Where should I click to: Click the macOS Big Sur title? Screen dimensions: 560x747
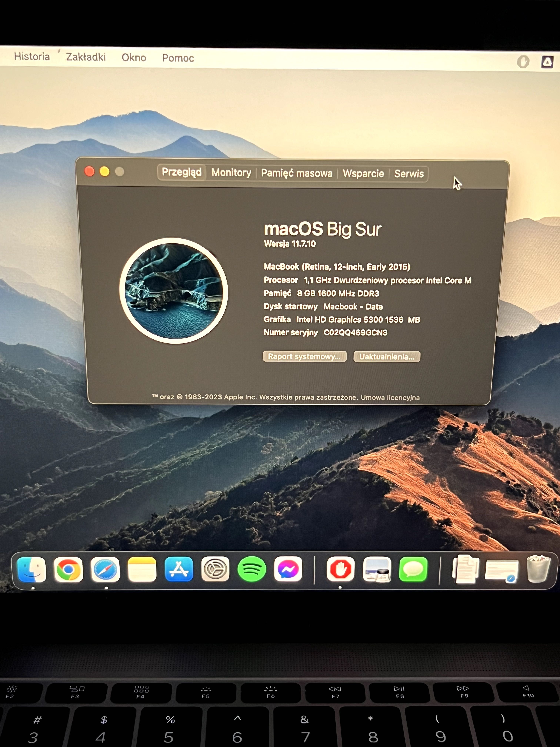323,229
